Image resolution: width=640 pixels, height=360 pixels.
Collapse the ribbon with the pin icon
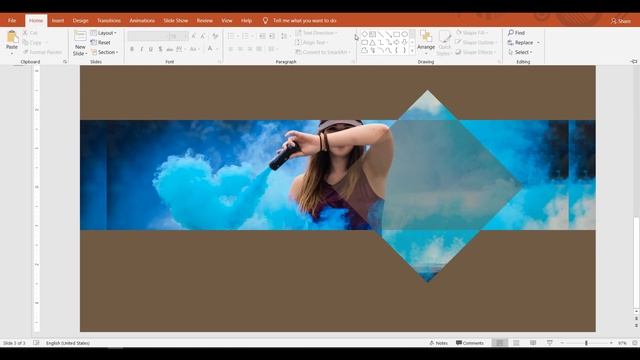tap(633, 61)
